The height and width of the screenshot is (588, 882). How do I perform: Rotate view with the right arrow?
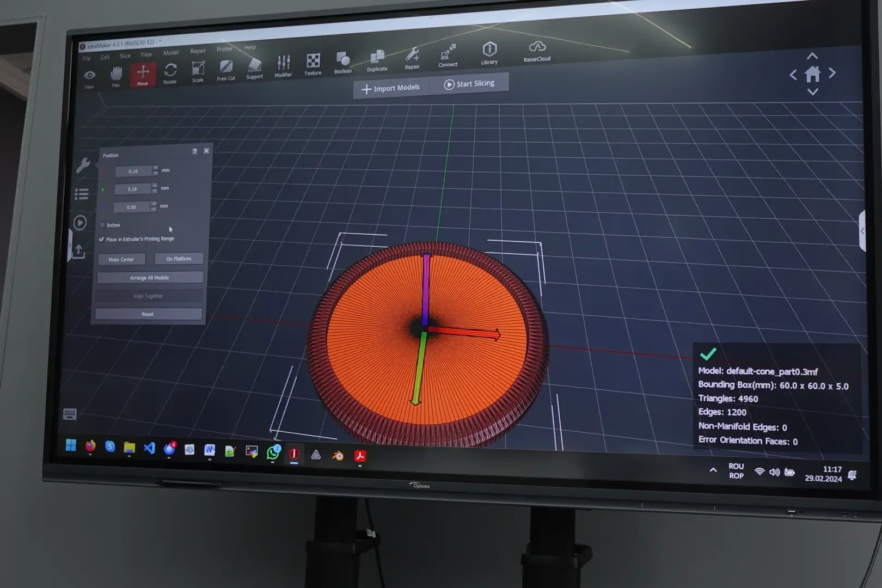pos(832,73)
